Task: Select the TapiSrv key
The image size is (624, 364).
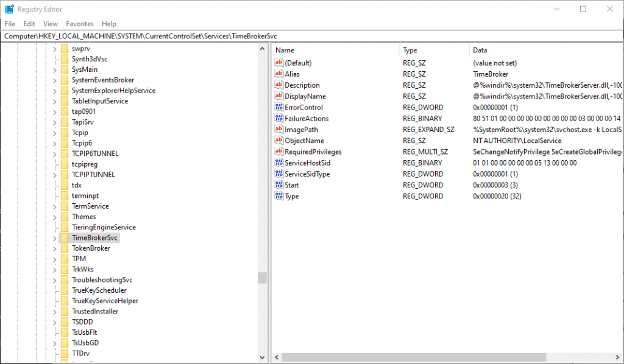Action: (83, 122)
